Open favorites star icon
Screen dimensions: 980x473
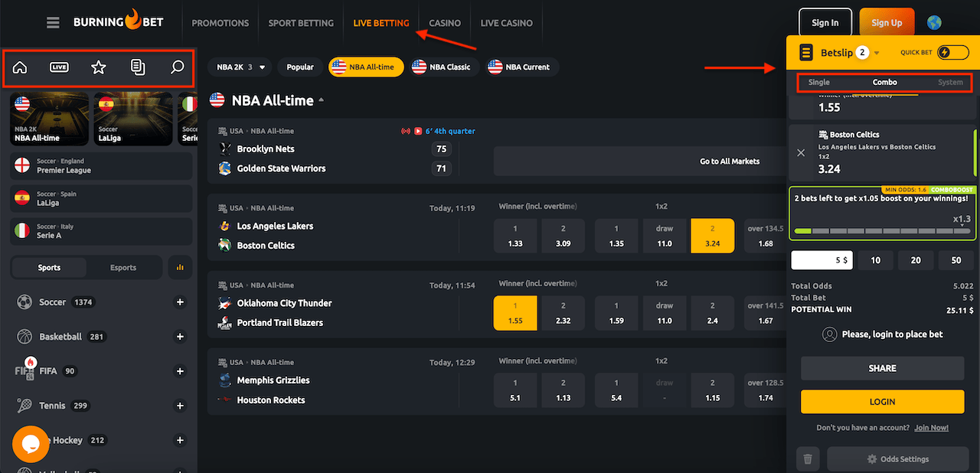point(98,67)
